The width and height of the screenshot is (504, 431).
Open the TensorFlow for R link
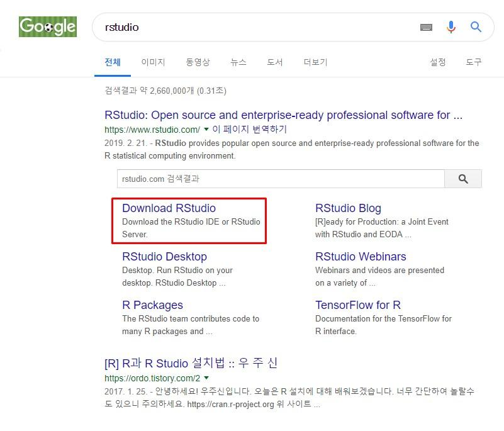tap(358, 305)
